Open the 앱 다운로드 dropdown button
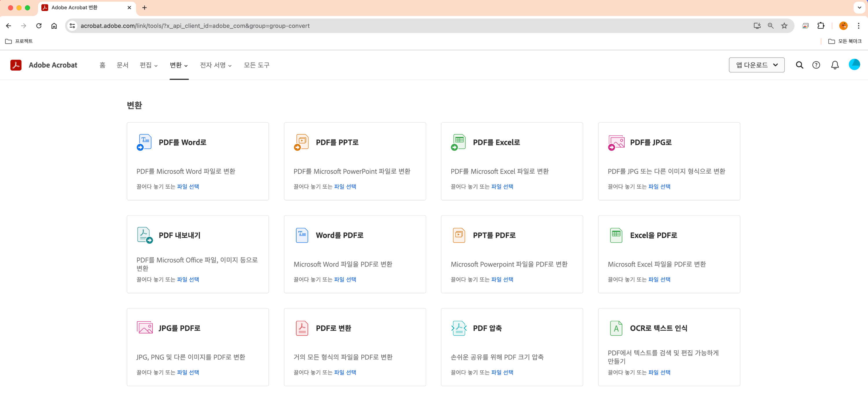 pyautogui.click(x=757, y=65)
